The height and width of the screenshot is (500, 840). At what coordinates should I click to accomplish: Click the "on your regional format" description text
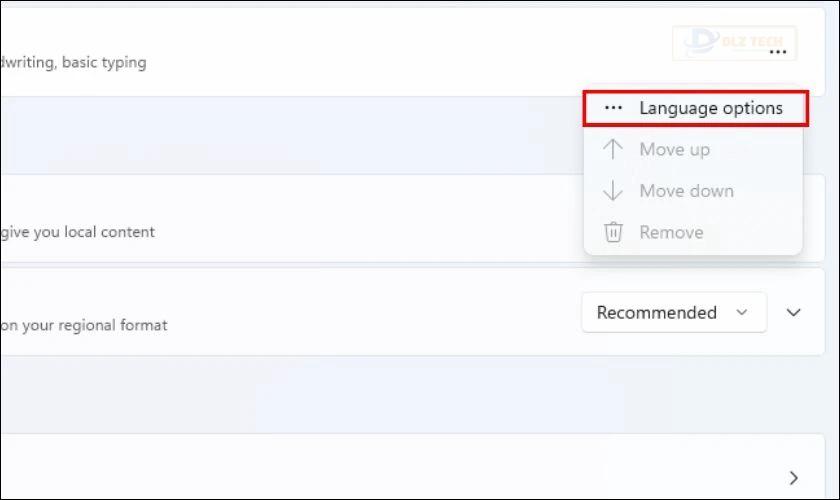(x=84, y=325)
